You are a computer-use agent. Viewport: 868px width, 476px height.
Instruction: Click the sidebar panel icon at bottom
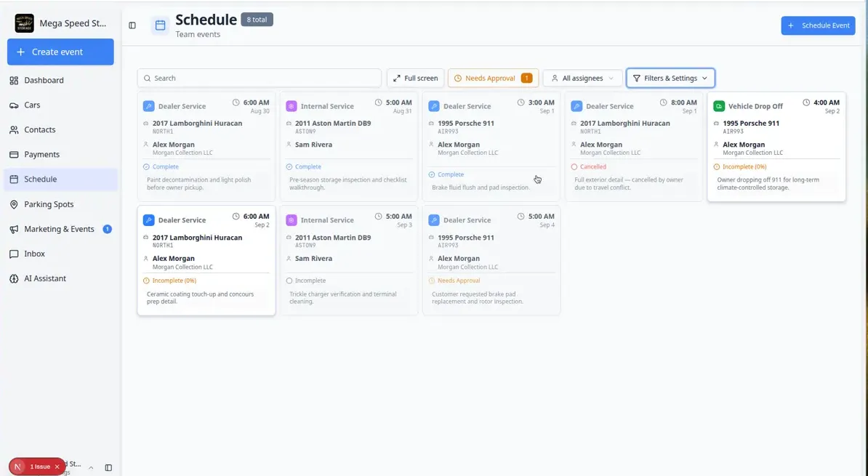click(108, 468)
